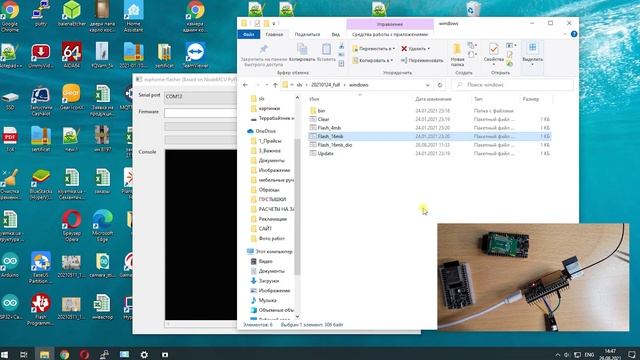Select the Update batch file
Screen dimensions: 640x360
(x=325, y=153)
